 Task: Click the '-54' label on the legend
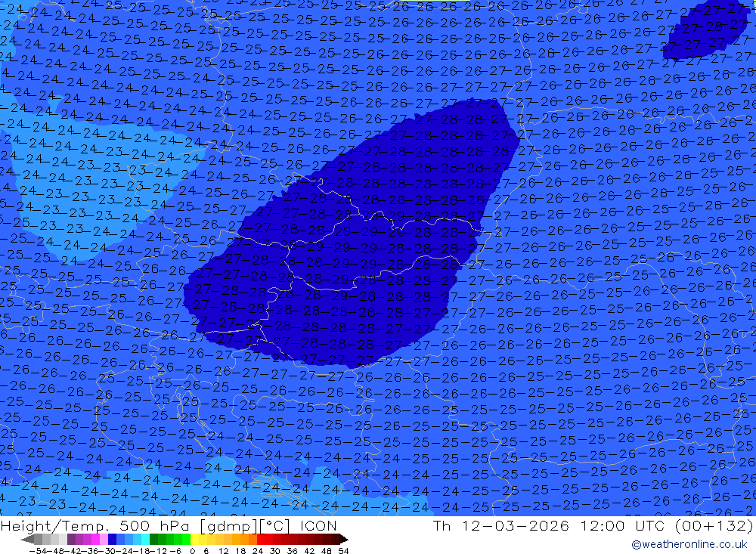38,551
